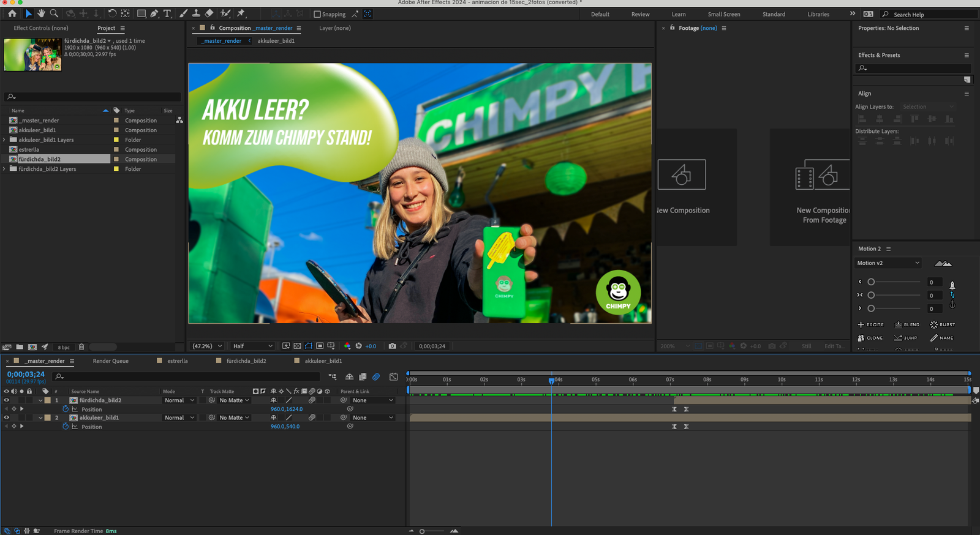Collapse the fürdichda_bild2 timeline layer
980x535 pixels.
(x=40, y=400)
